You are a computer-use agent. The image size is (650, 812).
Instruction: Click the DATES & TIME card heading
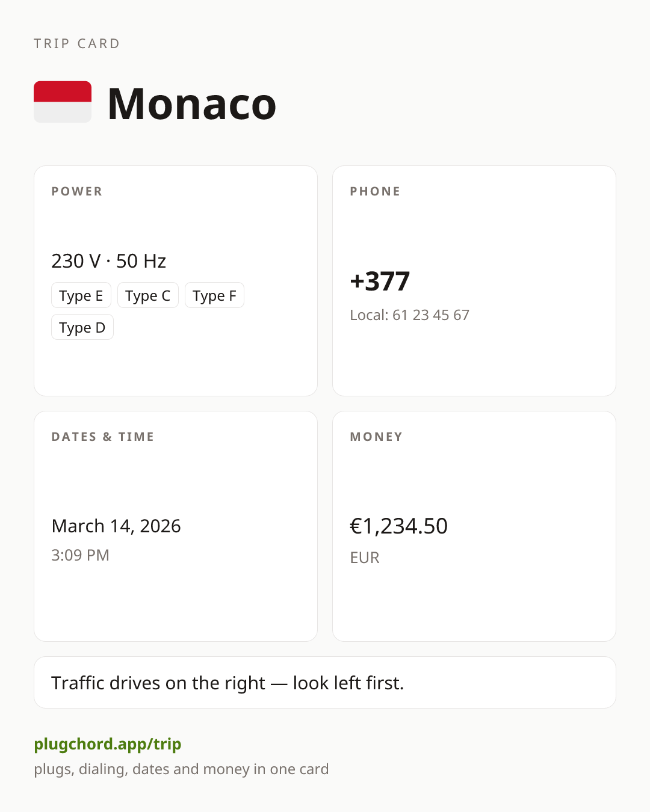103,437
